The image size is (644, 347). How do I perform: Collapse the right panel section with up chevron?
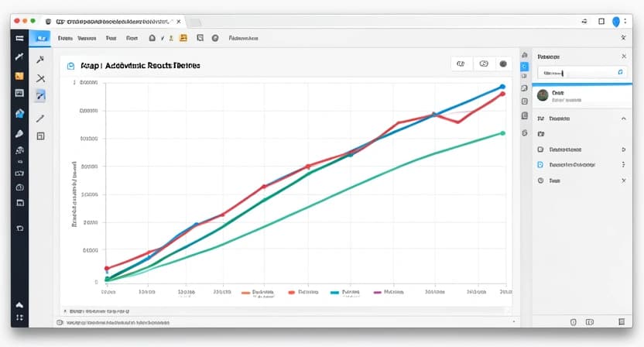623,119
